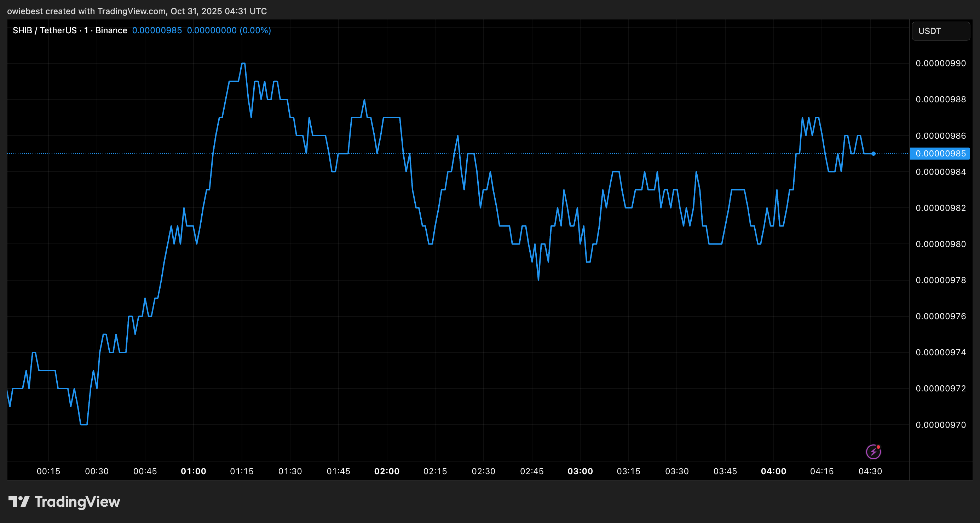
Task: Click the 04:30 time axis label
Action: click(x=870, y=471)
